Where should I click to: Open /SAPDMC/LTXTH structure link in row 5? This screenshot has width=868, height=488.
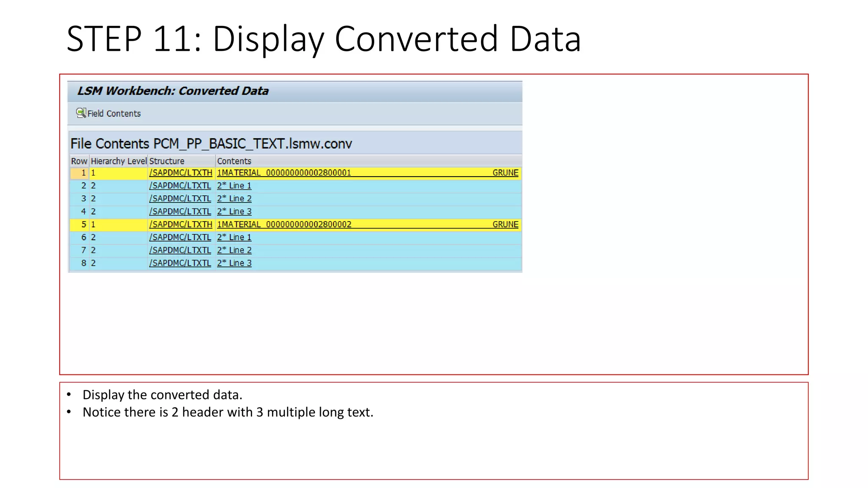coord(181,225)
